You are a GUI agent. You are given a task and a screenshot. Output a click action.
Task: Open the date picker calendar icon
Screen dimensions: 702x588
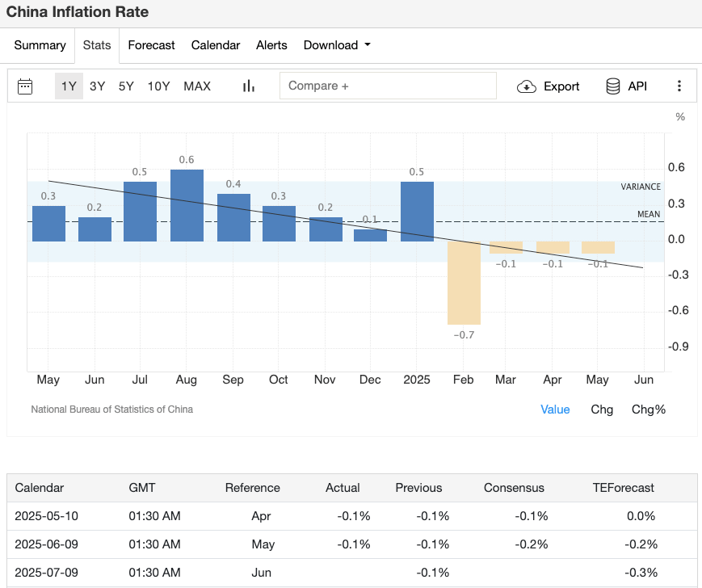pyautogui.click(x=24, y=86)
